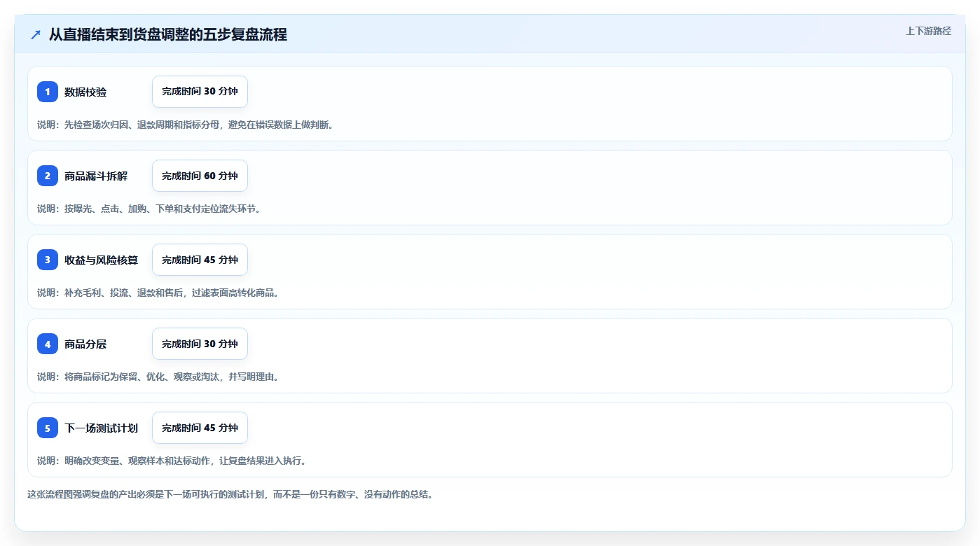Click the title 从直播结束到货盘调整的五步复盘流程

(168, 34)
